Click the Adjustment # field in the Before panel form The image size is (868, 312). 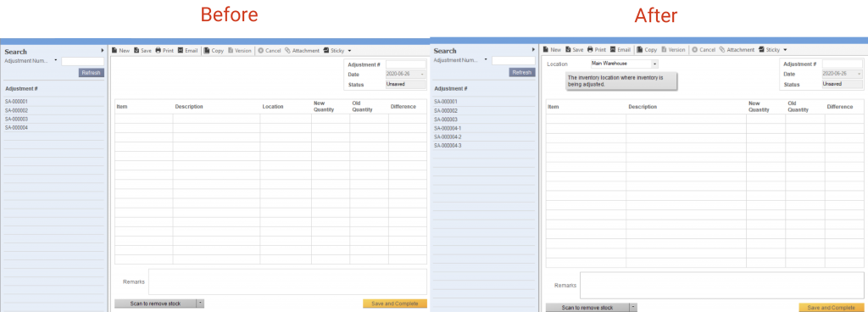tap(406, 64)
